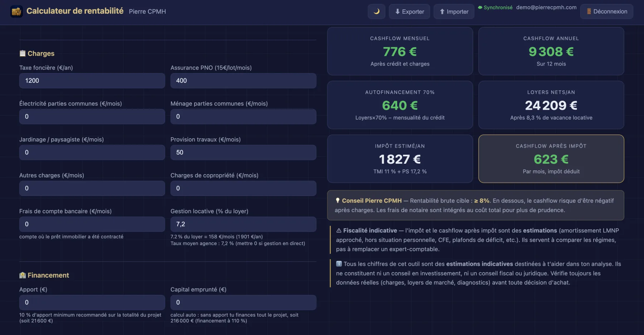The height and width of the screenshot is (335, 644).
Task: Click the Charges section clipboard icon
Action: [23, 53]
